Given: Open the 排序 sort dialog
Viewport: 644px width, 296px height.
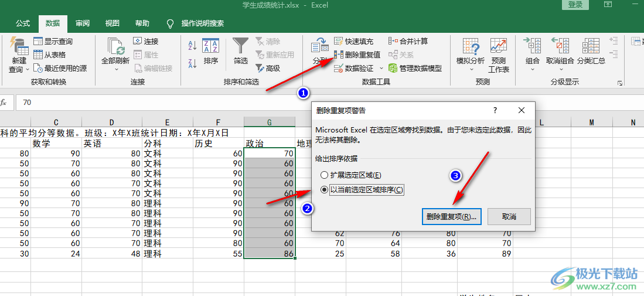Looking at the screenshot, I should click(x=211, y=52).
